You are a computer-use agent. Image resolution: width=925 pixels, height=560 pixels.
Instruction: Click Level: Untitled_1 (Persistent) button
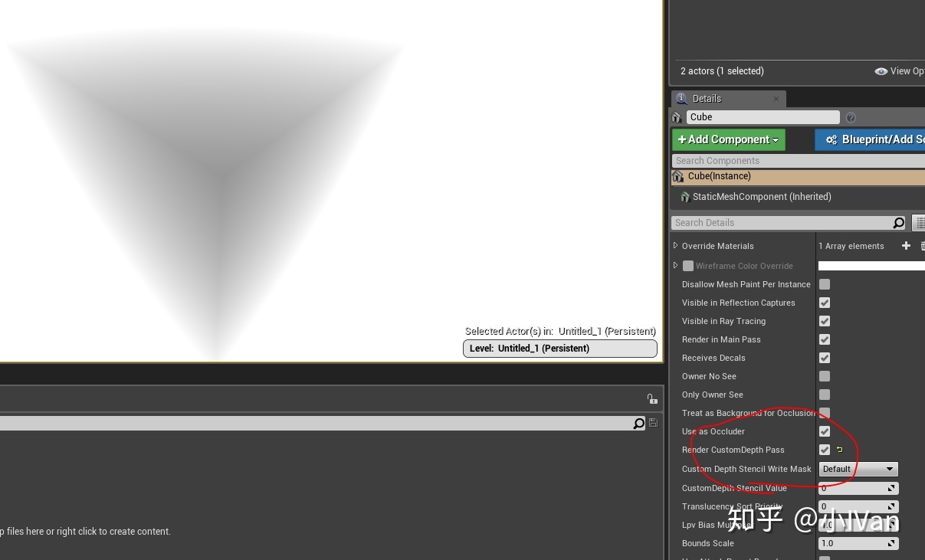(560, 349)
